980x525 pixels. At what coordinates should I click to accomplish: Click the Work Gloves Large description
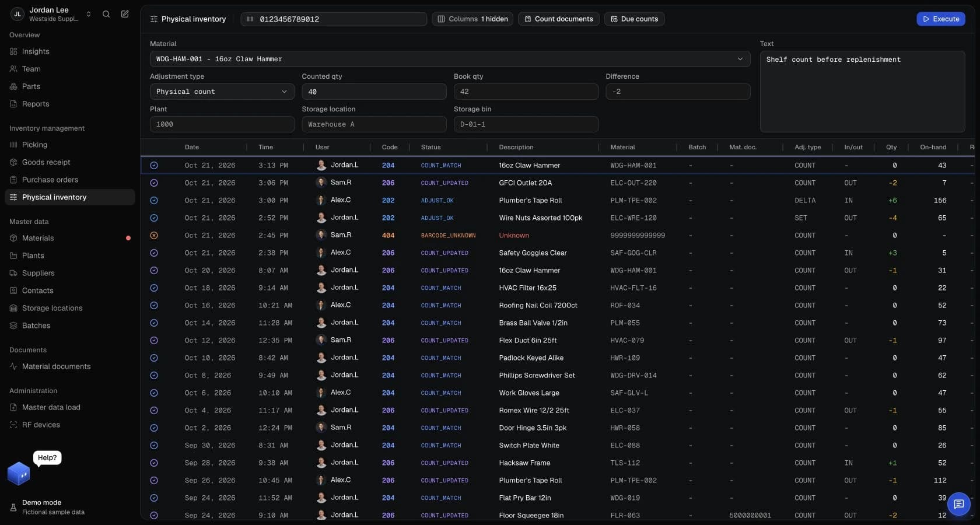529,393
